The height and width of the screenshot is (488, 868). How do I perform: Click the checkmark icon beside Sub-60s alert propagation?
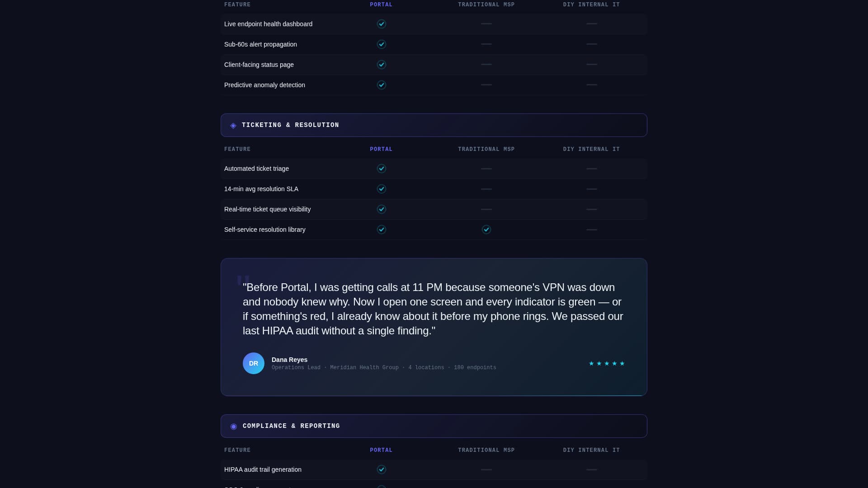[381, 44]
